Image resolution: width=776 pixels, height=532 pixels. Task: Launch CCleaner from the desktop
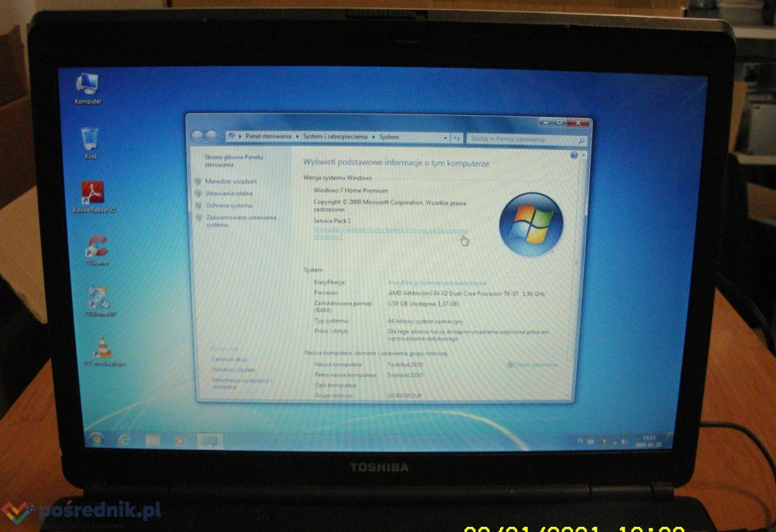(x=97, y=246)
